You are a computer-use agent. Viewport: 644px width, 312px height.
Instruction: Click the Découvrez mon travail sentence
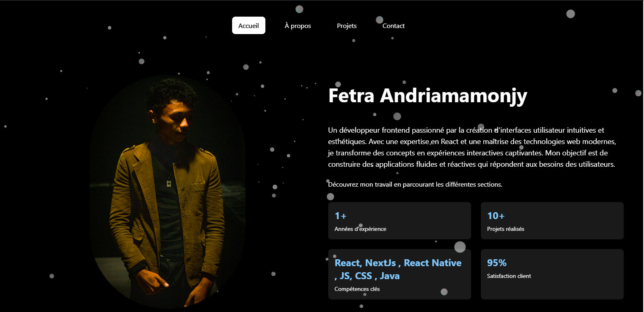tap(415, 185)
